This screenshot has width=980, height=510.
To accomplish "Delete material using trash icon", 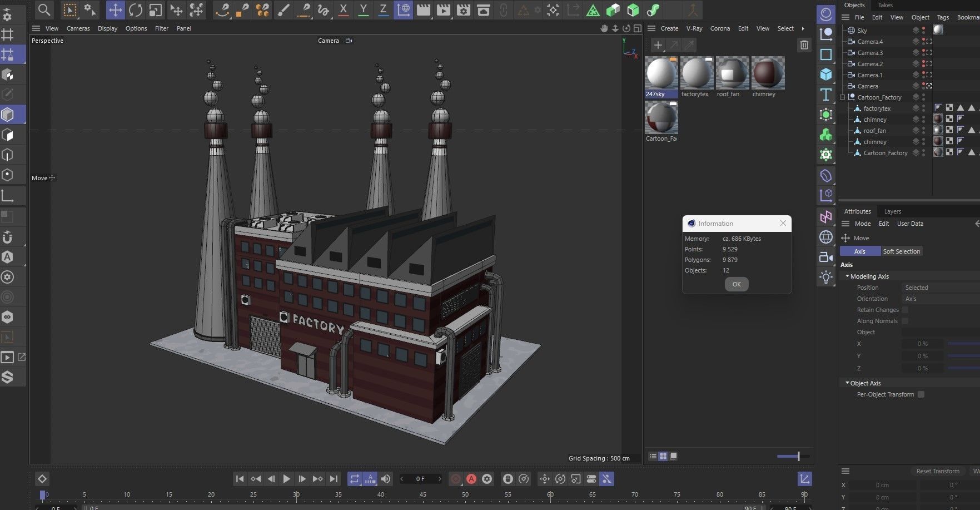I will (x=804, y=45).
